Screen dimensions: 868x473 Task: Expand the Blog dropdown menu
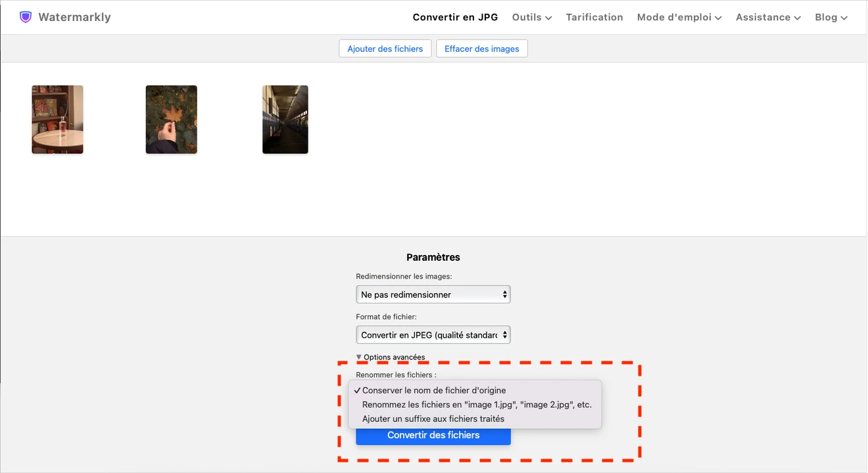831,17
